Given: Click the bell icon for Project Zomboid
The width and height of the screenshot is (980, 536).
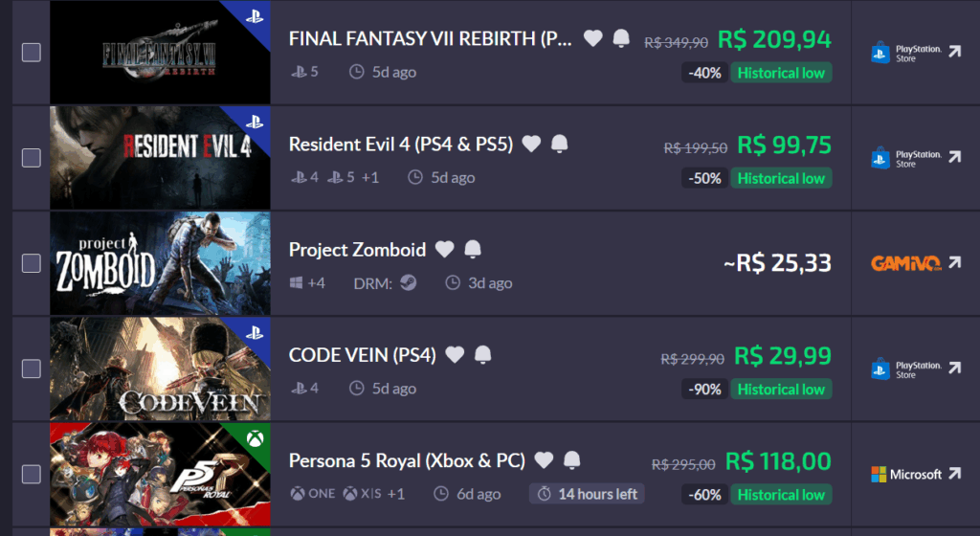Looking at the screenshot, I should pos(473,250).
